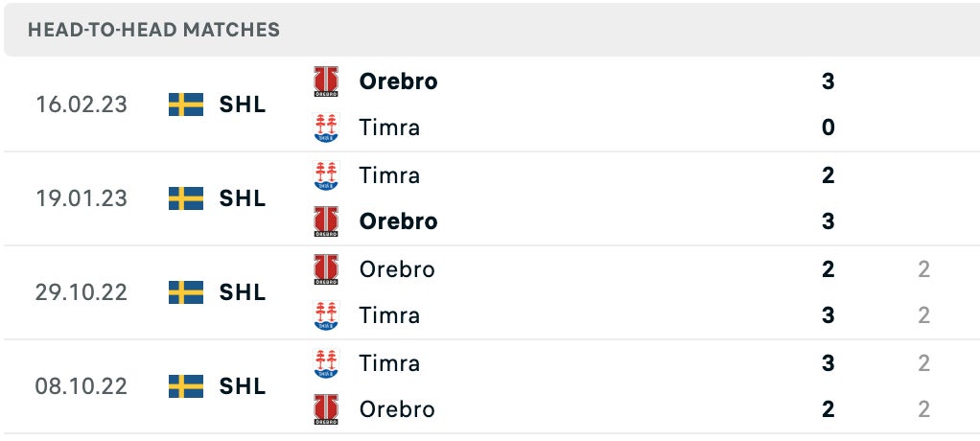Click Sweden flag beside 29.10.22 match
Viewport: 980px width, 441px height.
[186, 292]
